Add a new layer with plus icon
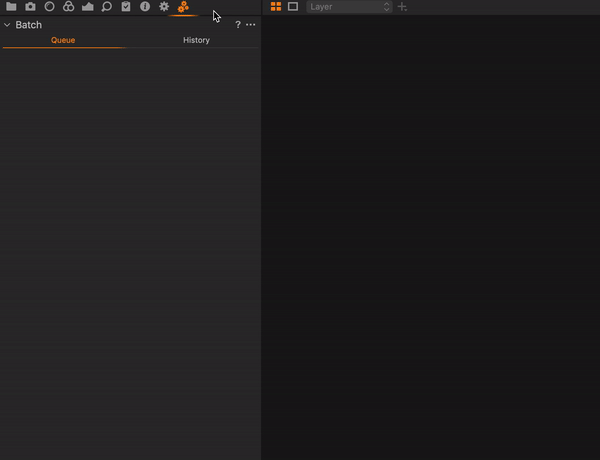 pos(402,7)
